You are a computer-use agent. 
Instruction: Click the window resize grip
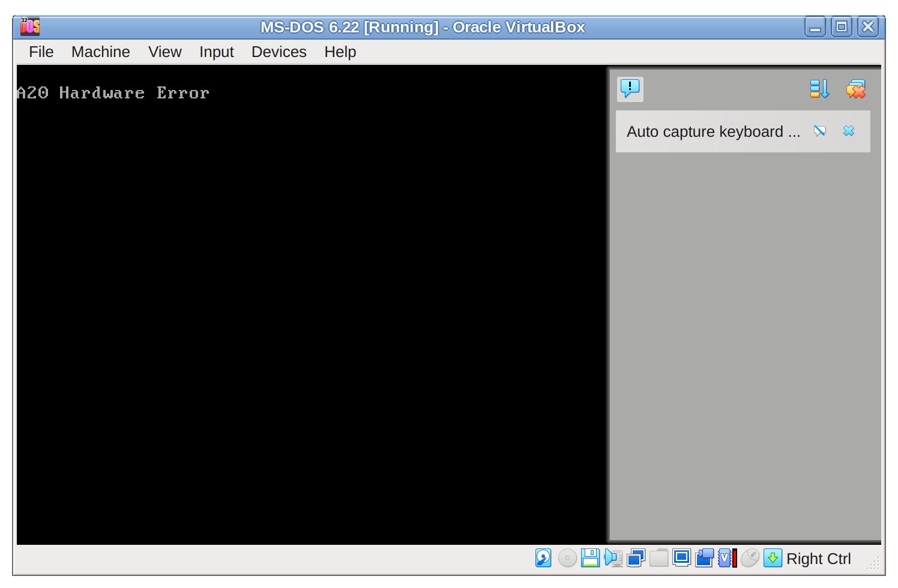[x=874, y=563]
